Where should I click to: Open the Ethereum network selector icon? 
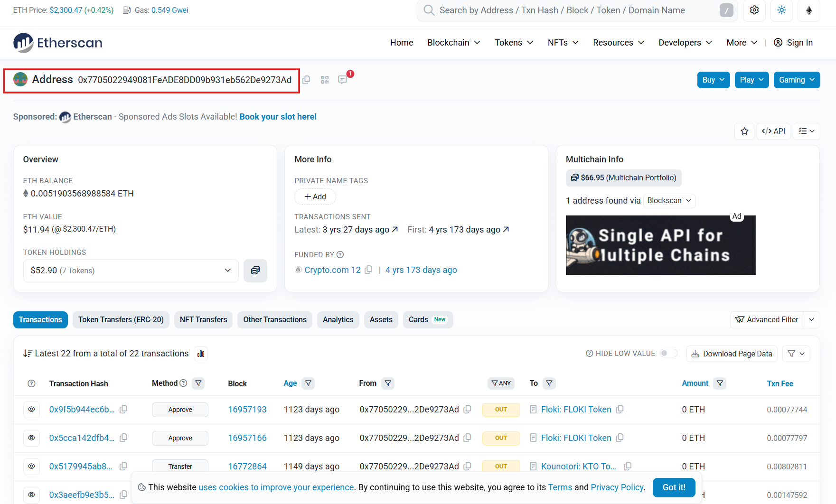(x=809, y=10)
